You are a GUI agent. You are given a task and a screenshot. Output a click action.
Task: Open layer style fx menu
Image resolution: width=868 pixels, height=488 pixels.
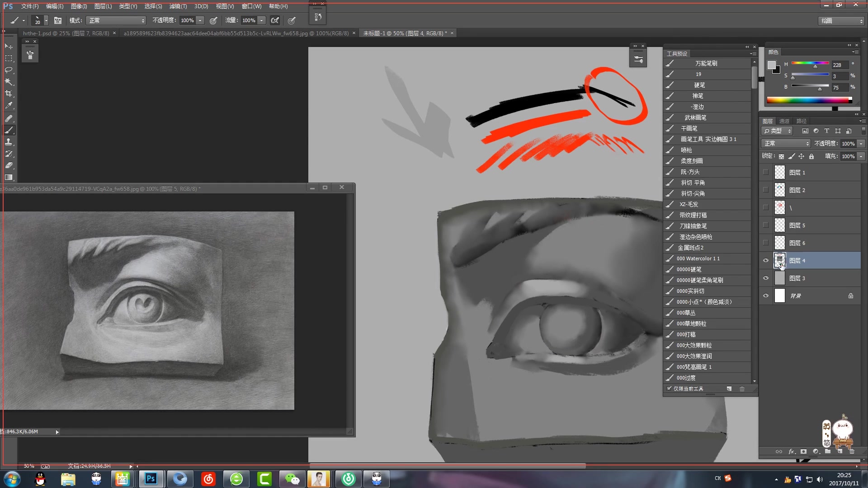tap(792, 451)
